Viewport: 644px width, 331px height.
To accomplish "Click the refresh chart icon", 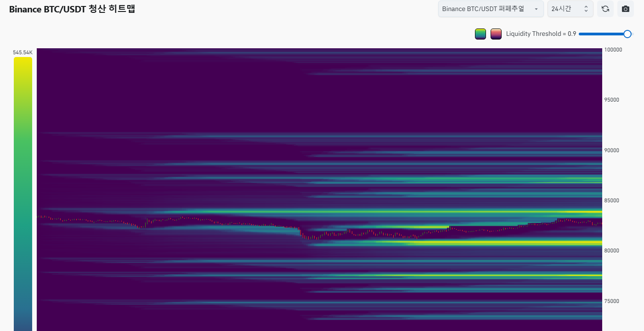I will (x=605, y=9).
